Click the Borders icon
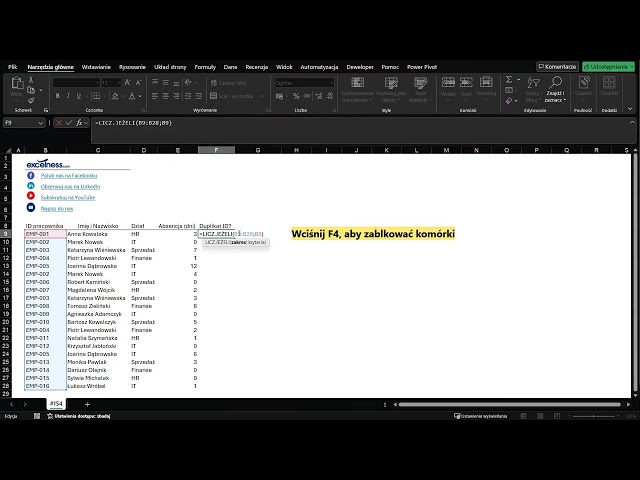The image size is (640, 480). 97,96
